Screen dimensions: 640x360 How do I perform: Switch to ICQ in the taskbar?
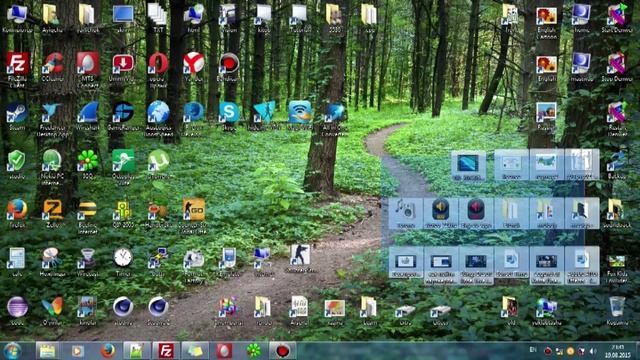pyautogui.click(x=253, y=351)
